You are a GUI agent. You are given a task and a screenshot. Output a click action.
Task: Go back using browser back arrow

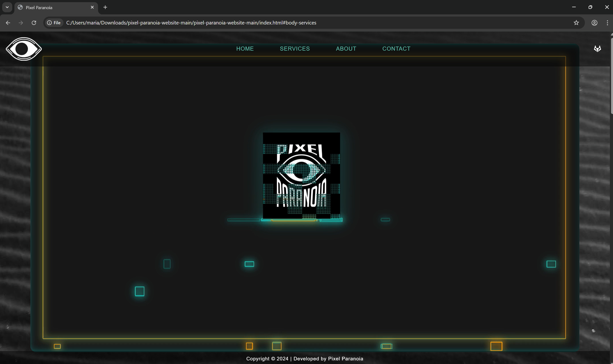pos(8,23)
